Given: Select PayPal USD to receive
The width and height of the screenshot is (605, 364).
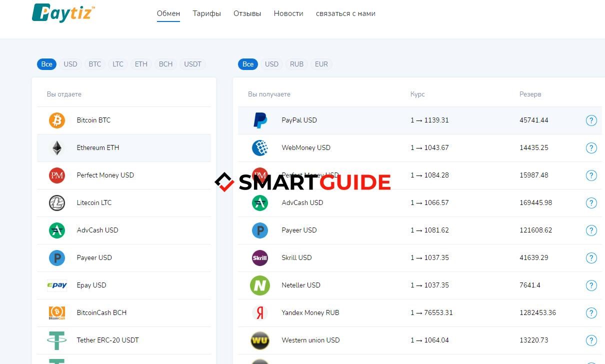Looking at the screenshot, I should click(x=420, y=120).
